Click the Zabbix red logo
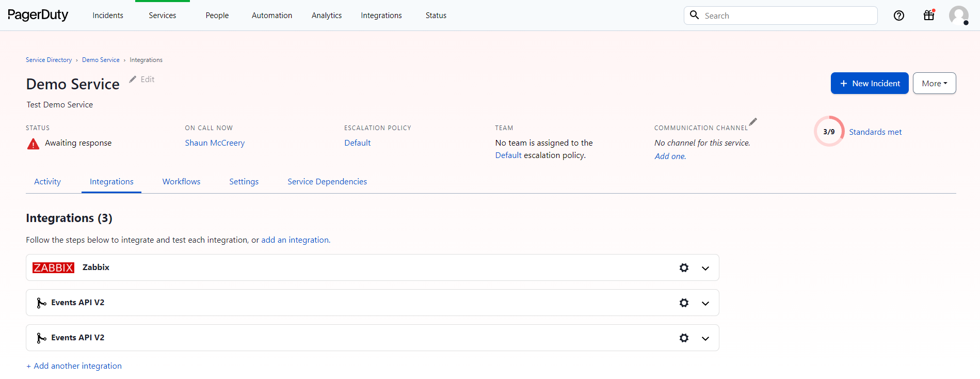 click(53, 267)
